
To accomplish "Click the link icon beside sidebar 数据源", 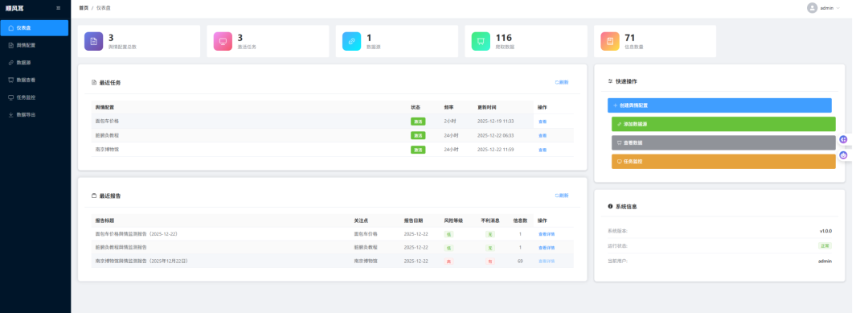I will point(11,63).
